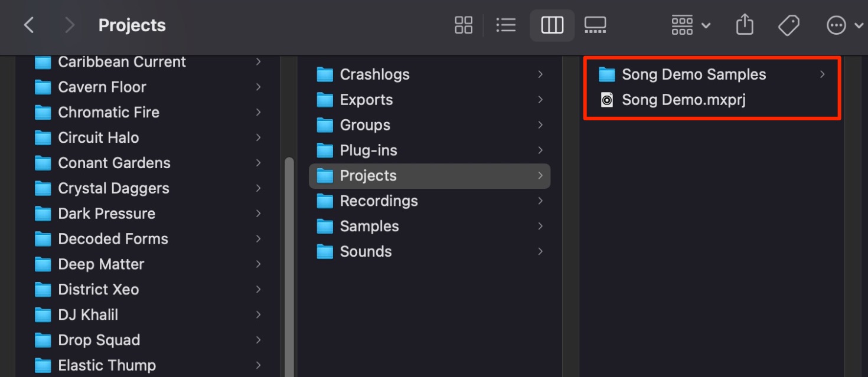Switch to gallery view
The image size is (868, 377).
[x=595, y=25]
